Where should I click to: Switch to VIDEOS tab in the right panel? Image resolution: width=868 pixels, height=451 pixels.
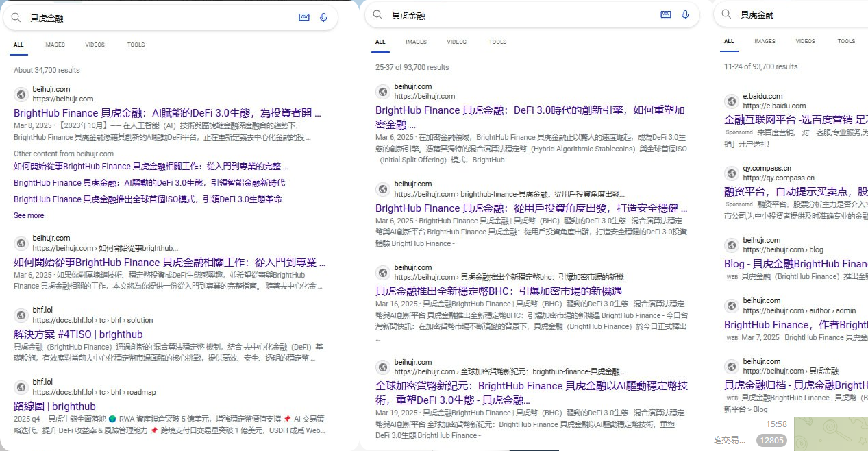tap(806, 42)
